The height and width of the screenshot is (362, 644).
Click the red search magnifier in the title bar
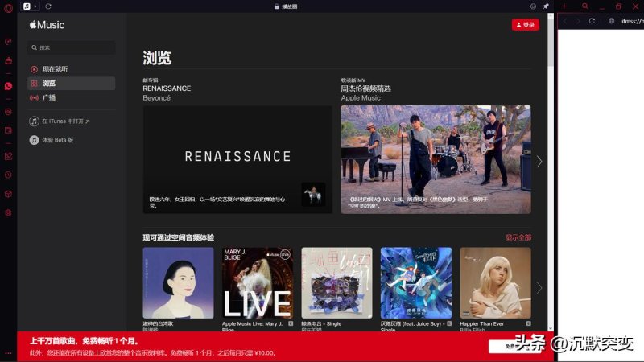(585, 6)
